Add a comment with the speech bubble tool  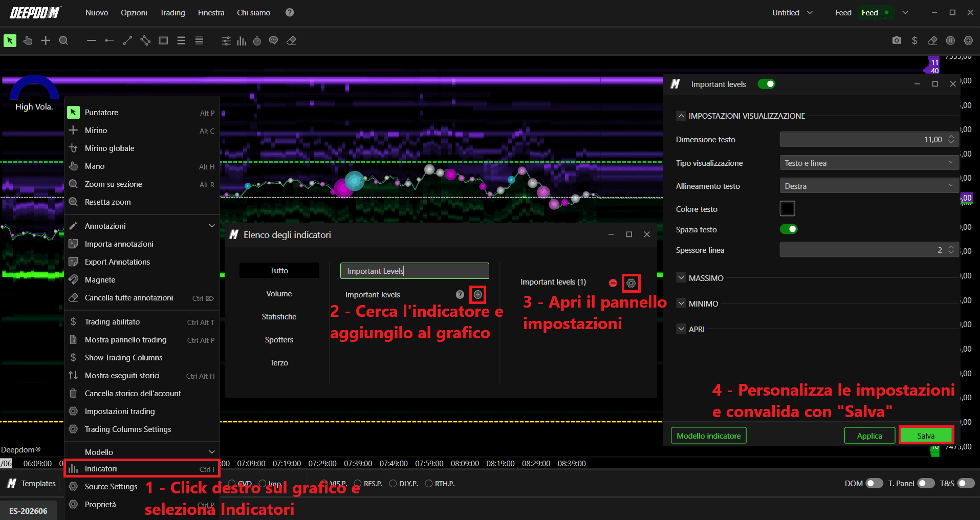[x=274, y=41]
